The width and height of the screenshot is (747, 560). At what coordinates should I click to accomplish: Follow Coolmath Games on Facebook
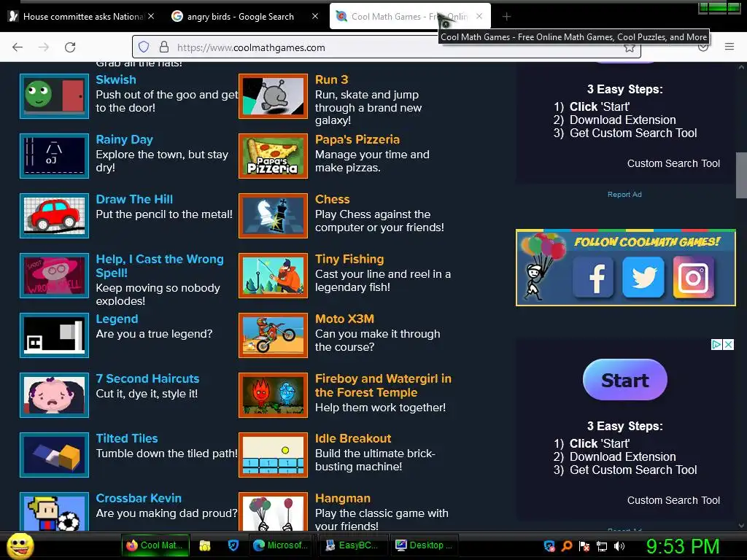[x=593, y=277]
